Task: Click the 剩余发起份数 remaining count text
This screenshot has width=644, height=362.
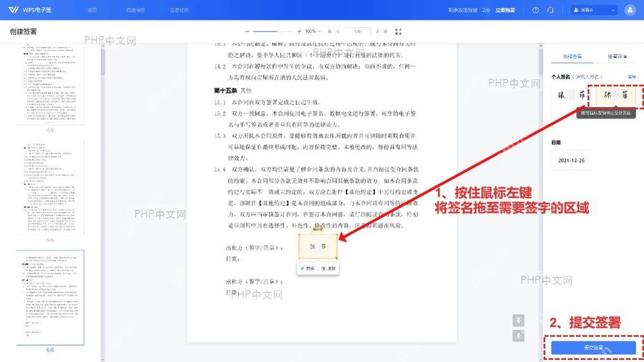Action: (x=469, y=10)
